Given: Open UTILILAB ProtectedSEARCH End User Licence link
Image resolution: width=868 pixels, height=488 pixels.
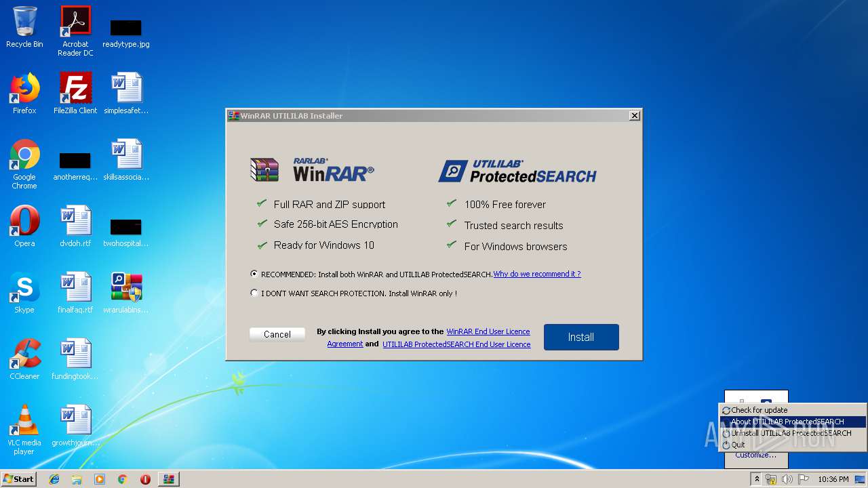Looking at the screenshot, I should (456, 344).
